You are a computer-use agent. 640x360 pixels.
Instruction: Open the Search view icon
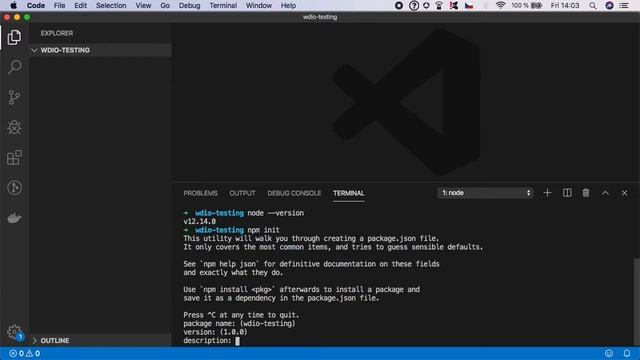(14, 67)
